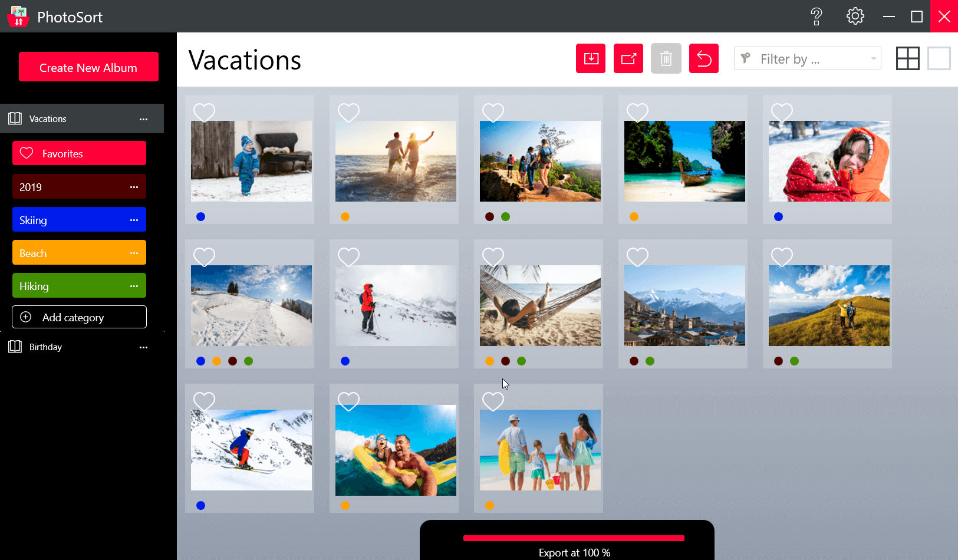Screen dimensions: 958x560
Task: Click the trash delete icon
Action: click(666, 58)
